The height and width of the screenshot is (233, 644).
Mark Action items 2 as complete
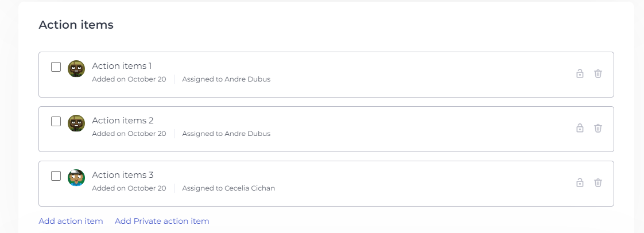click(56, 121)
